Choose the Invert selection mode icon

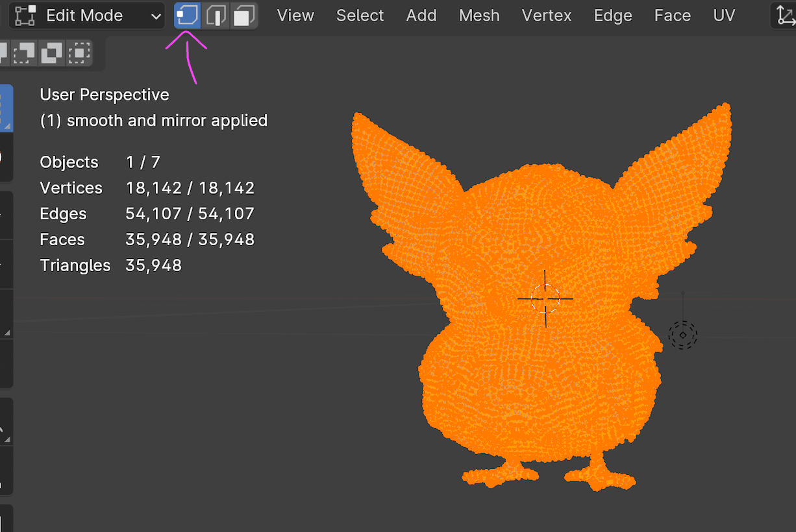click(x=52, y=53)
